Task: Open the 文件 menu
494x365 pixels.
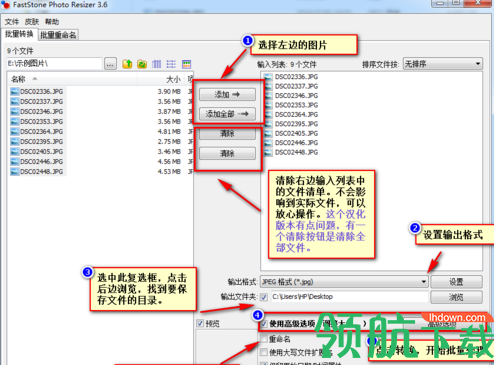Action: [x=12, y=22]
